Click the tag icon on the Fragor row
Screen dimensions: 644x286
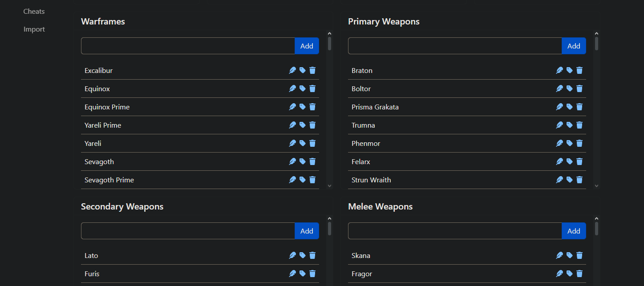coord(570,274)
